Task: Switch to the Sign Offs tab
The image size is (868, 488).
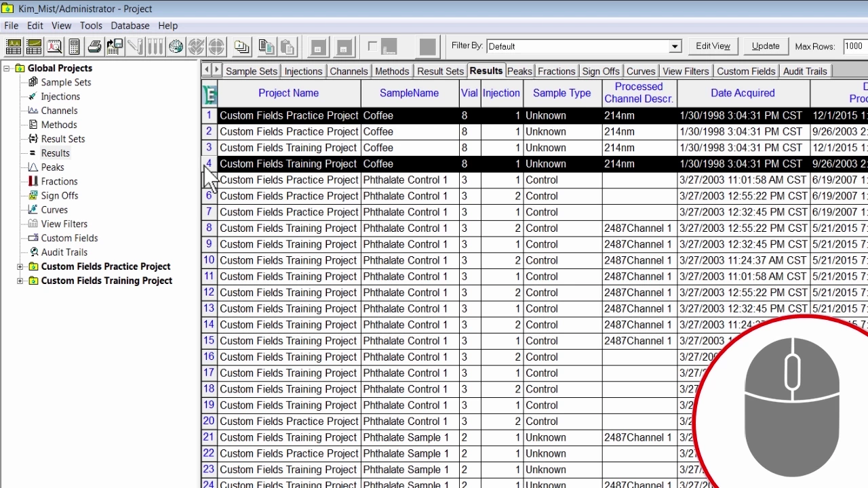Action: [601, 71]
